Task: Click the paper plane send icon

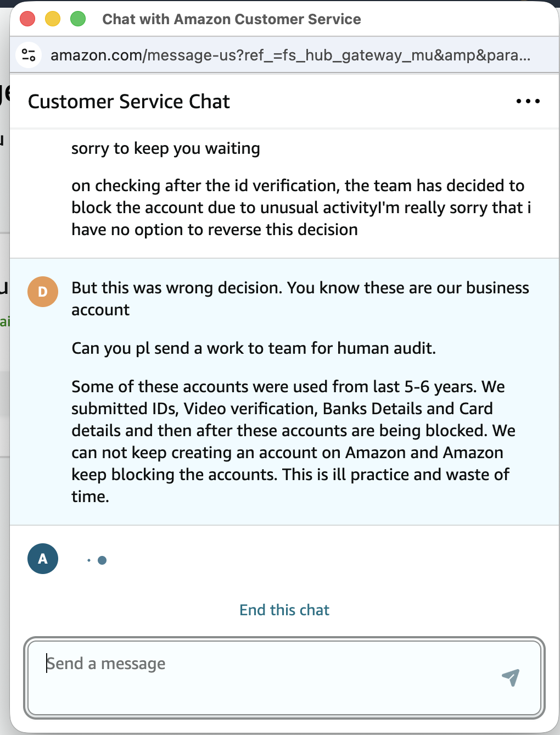Action: (x=511, y=677)
